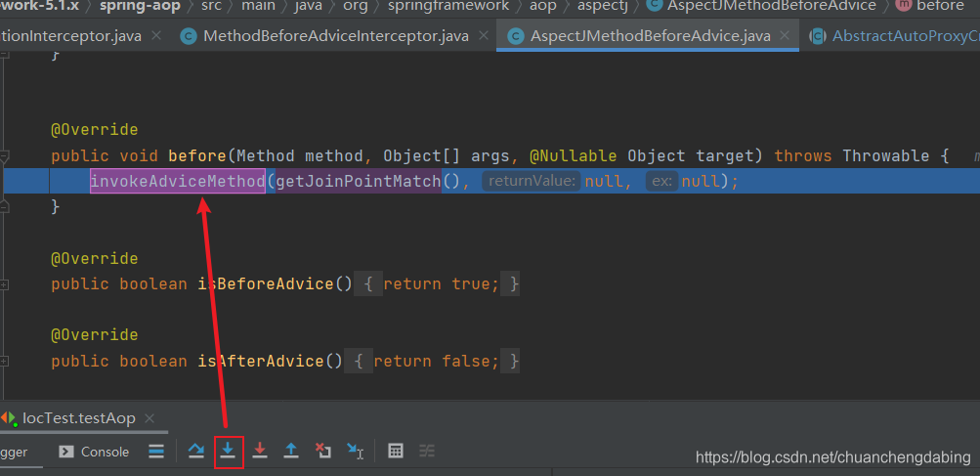Close the IocTest.testAop debug session tab
This screenshot has width=980, height=476.
[149, 417]
